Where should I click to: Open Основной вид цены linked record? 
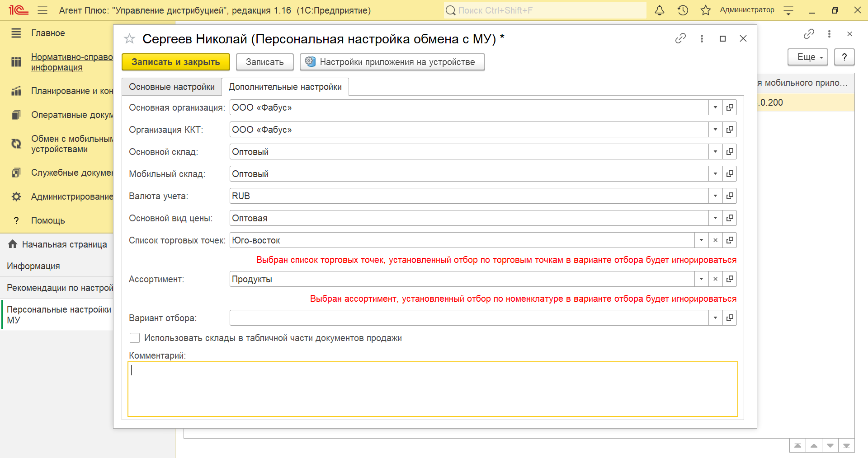click(730, 218)
